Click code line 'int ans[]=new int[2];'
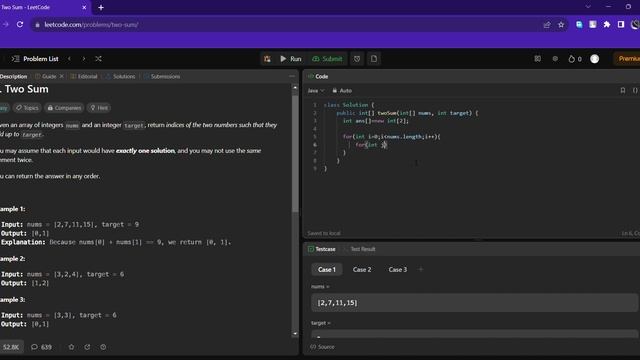640x360 pixels. pyautogui.click(x=376, y=121)
